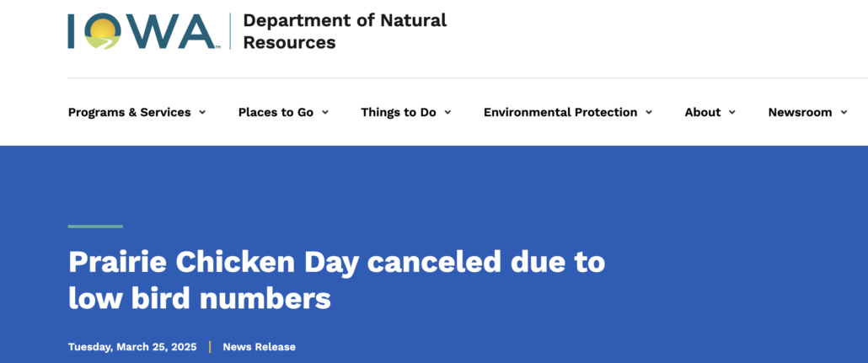The width and height of the screenshot is (868, 363).
Task: Click the Tuesday, March 25, 2025 date
Action: pos(132,347)
